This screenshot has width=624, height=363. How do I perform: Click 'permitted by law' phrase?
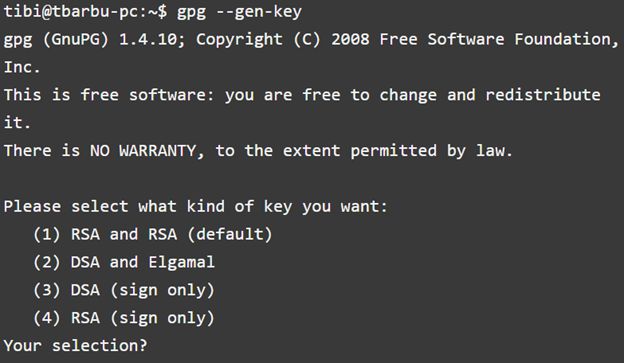click(431, 151)
